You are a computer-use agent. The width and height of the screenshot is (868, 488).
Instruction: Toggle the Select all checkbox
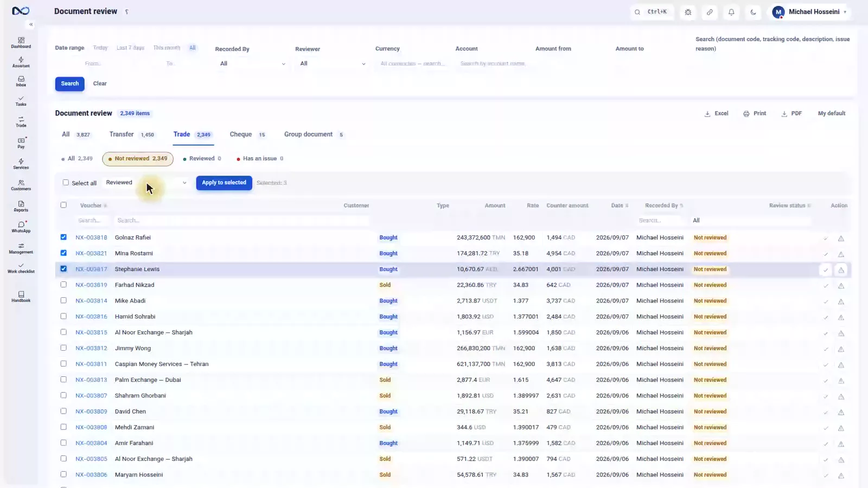click(66, 183)
